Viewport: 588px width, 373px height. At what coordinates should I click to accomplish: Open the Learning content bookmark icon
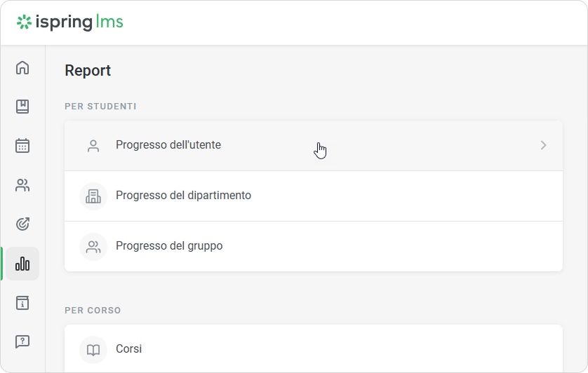(22, 107)
